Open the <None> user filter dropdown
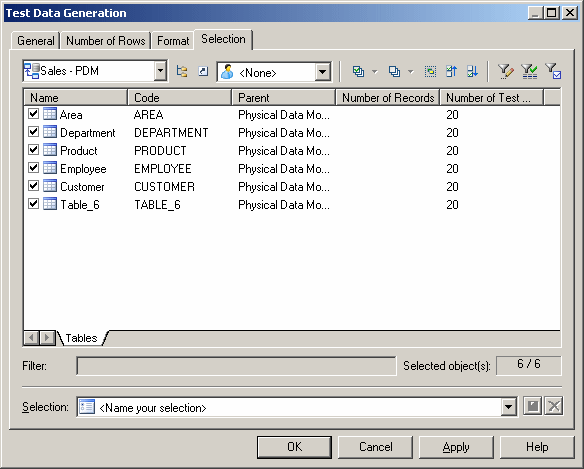Viewport: 584px width, 469px height. click(x=323, y=72)
